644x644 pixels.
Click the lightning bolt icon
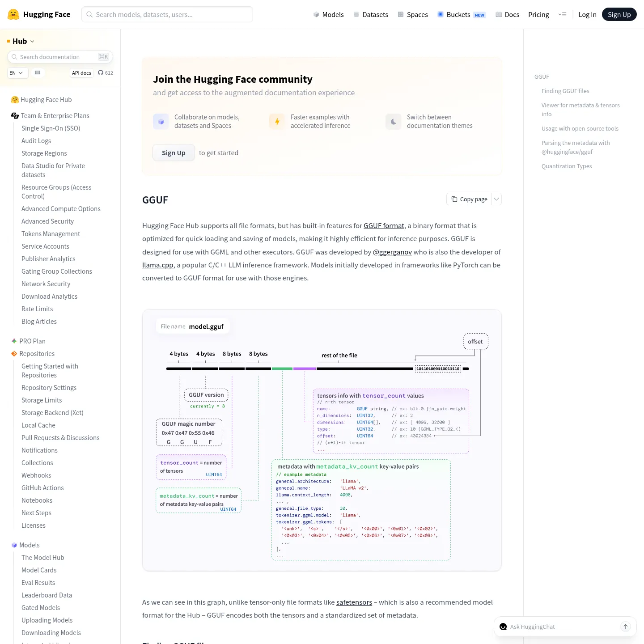coord(277,122)
